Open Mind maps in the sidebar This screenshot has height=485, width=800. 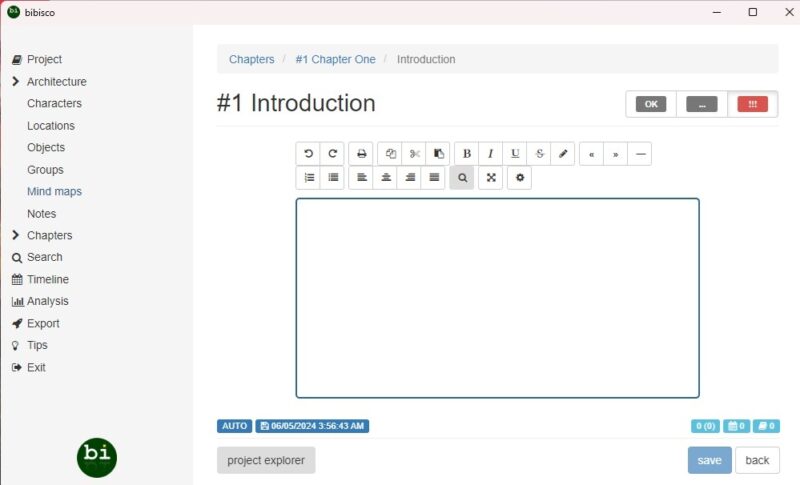(x=54, y=191)
